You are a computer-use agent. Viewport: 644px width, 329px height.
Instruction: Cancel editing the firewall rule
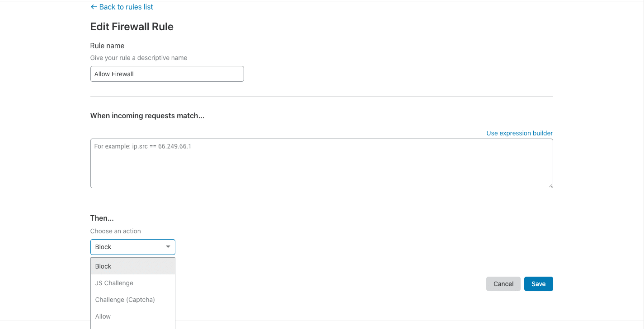503,284
